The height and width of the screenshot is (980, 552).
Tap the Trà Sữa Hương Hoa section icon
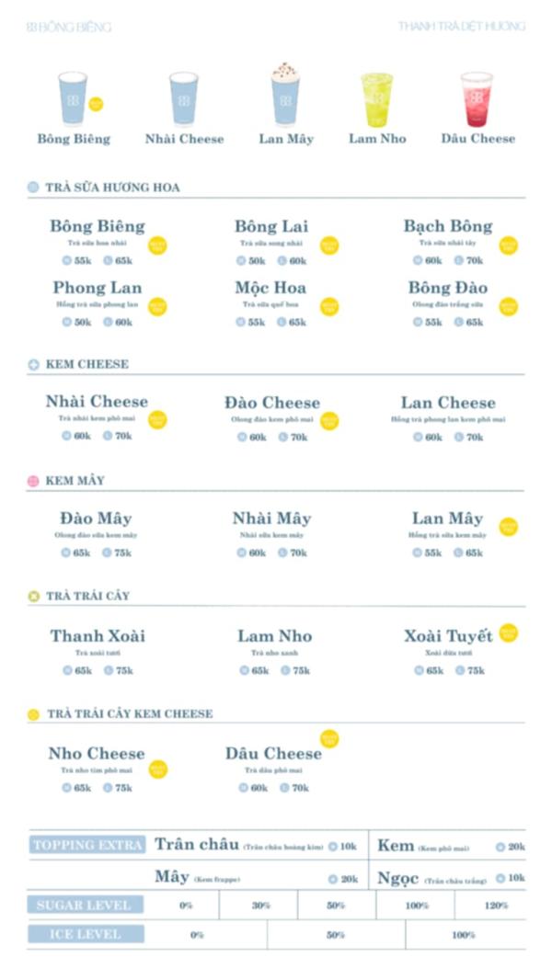(34, 188)
